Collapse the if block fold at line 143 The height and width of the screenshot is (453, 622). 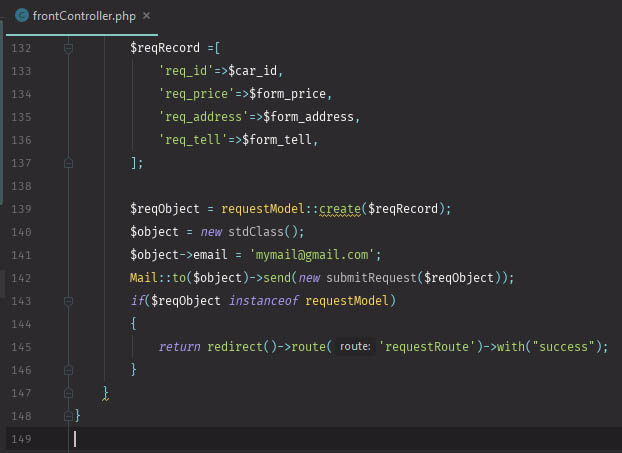pyautogui.click(x=68, y=300)
